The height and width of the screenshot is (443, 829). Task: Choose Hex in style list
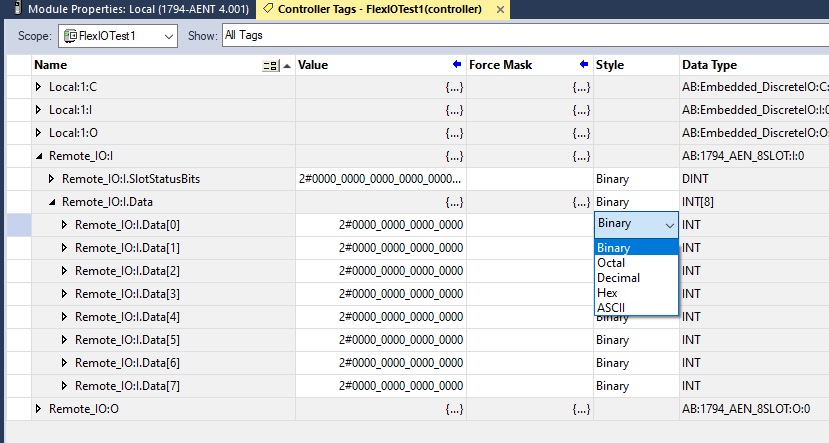636,292
